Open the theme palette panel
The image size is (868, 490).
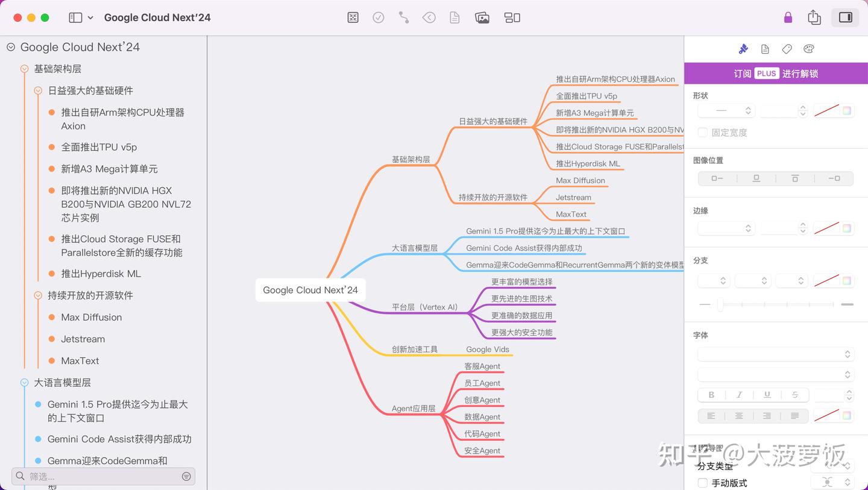coord(808,49)
